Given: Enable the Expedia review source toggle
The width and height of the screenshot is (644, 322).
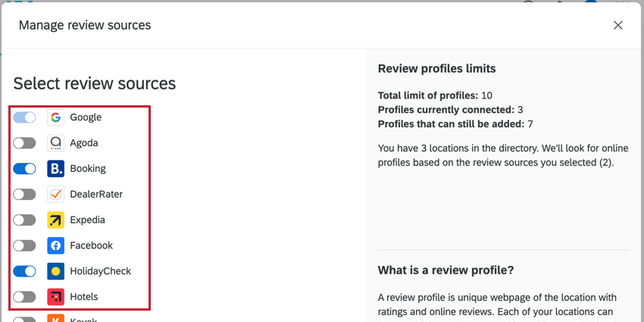Looking at the screenshot, I should [x=24, y=220].
